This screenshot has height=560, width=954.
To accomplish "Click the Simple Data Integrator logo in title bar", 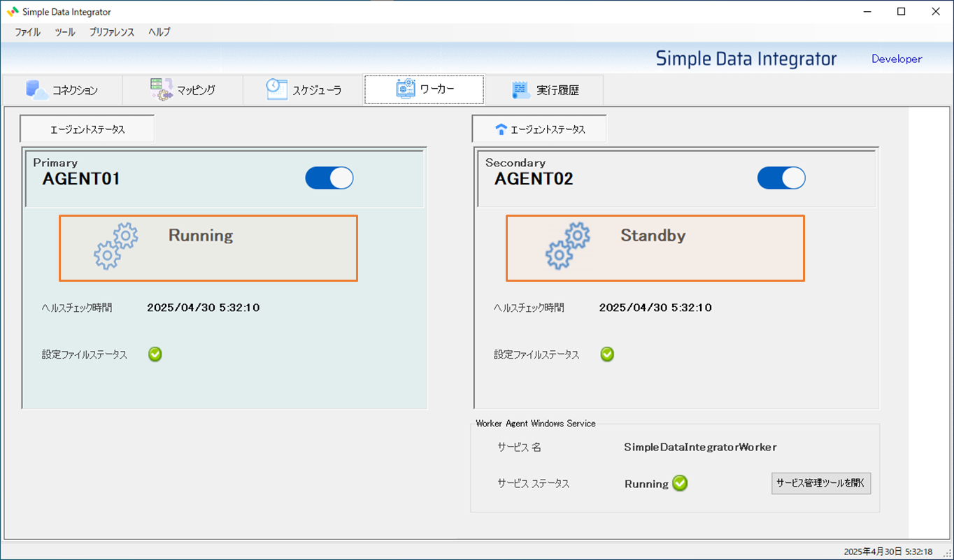I will tap(13, 12).
